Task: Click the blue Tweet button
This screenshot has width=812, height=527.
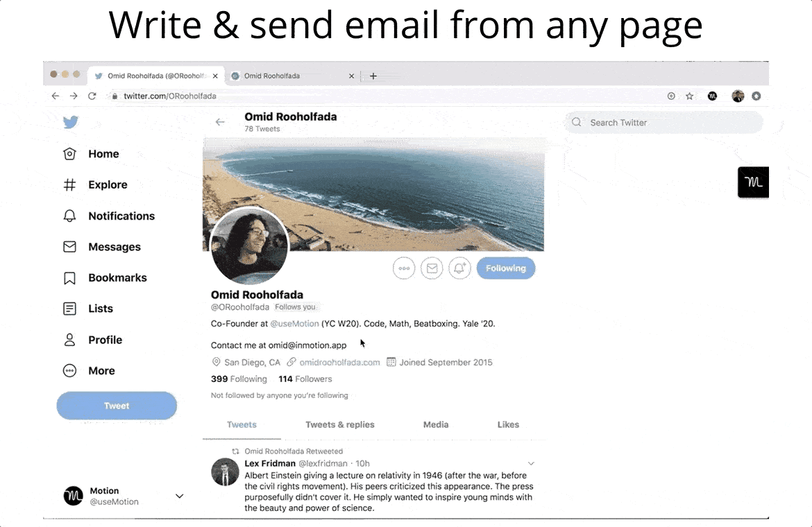Action: pyautogui.click(x=117, y=406)
